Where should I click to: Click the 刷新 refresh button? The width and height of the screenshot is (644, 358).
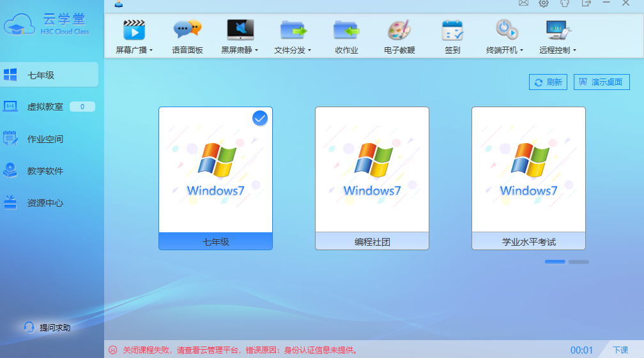click(548, 82)
